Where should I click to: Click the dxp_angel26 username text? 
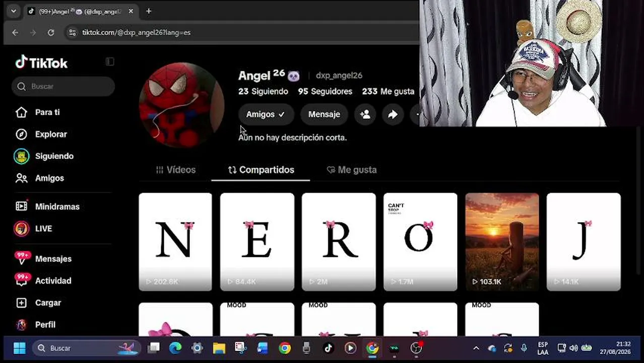tap(339, 76)
